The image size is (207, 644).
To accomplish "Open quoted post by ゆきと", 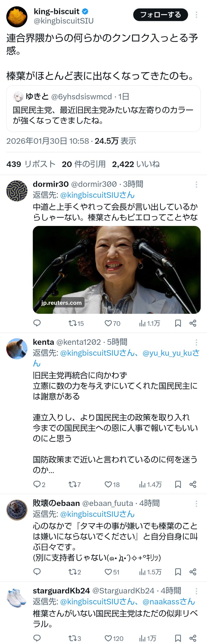I will point(103,109).
